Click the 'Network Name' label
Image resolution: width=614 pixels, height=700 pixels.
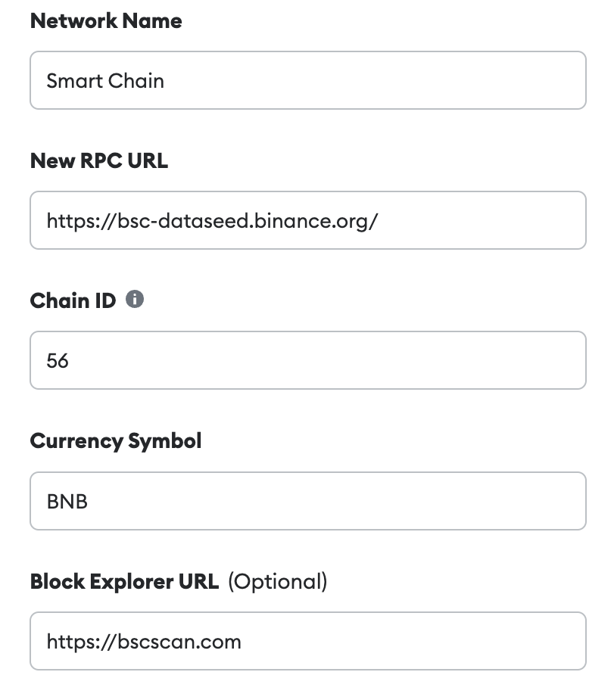(x=106, y=21)
